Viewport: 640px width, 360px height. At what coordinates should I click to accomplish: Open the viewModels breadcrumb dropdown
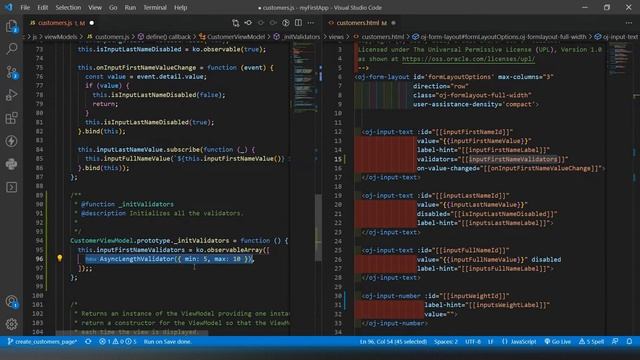pos(60,37)
